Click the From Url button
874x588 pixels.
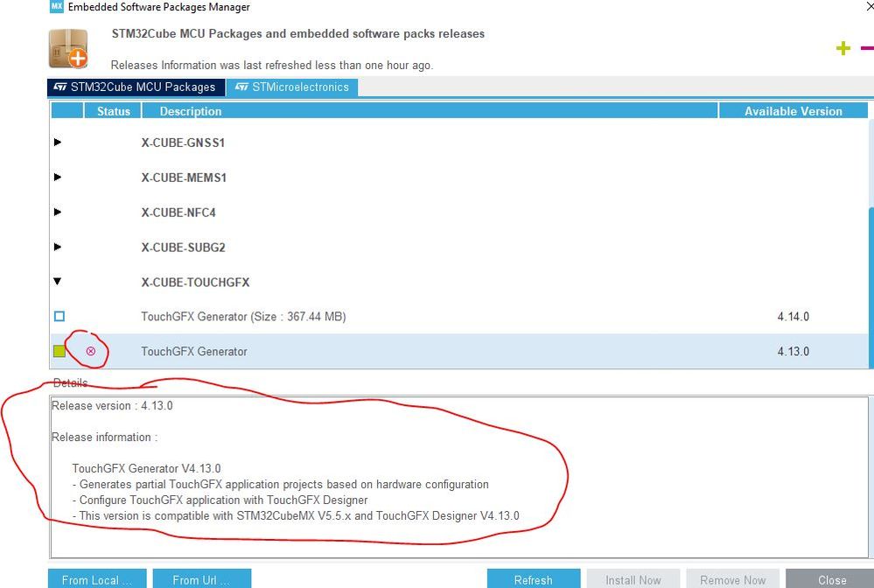[202, 579]
